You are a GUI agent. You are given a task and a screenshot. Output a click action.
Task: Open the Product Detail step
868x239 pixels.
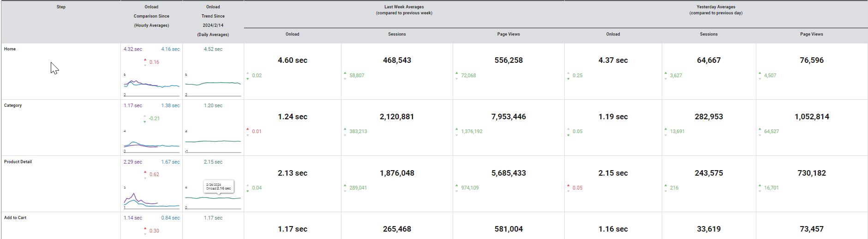(x=18, y=162)
